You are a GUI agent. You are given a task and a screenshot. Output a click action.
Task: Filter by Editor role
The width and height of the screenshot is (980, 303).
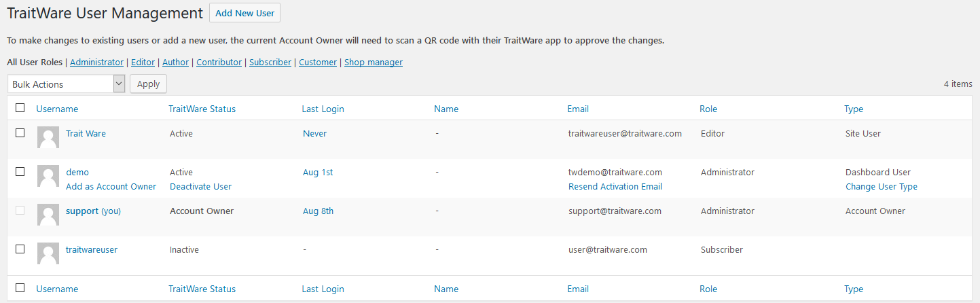tap(143, 62)
